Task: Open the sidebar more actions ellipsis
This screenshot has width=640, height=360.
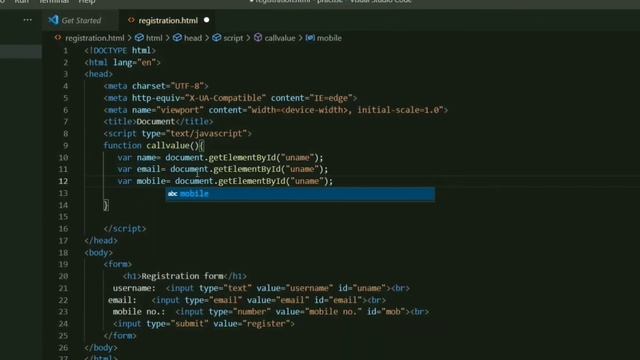Action: 27,20
